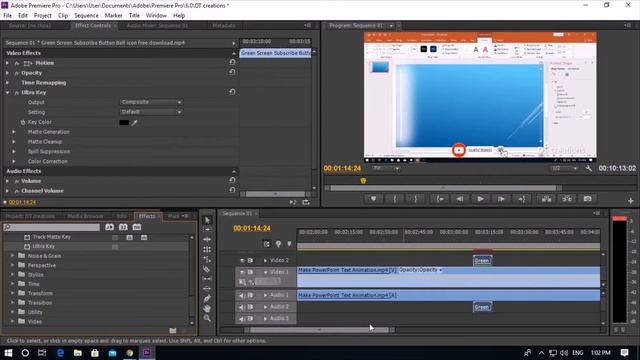640x360 pixels.
Task: Click the Effects panel search field
Action: (x=51, y=227)
